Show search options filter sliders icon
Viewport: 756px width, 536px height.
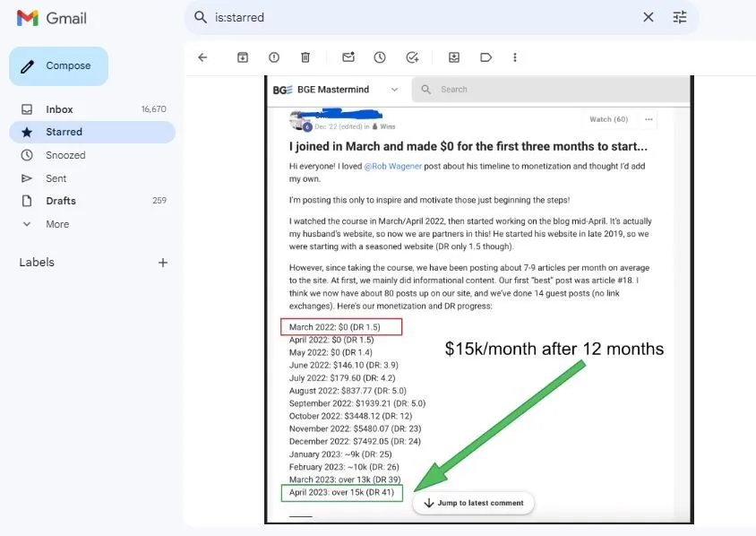point(680,17)
